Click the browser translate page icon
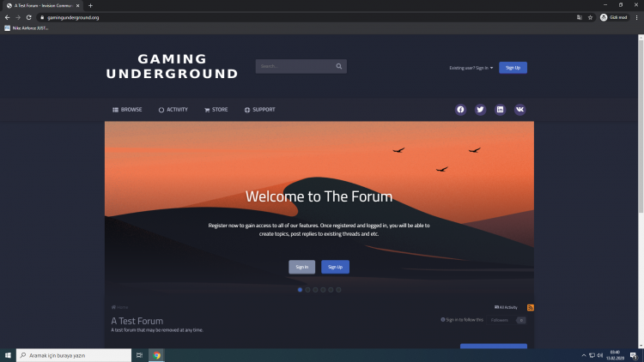 coord(579,17)
